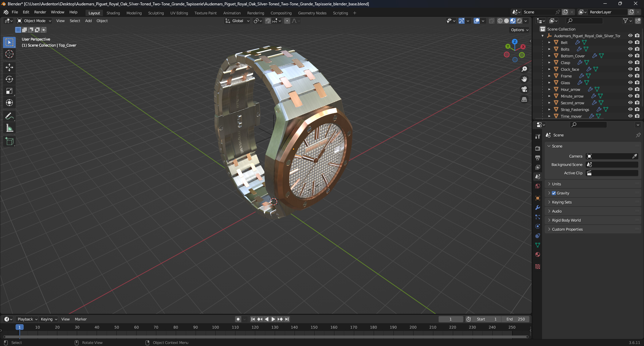Expand the Hour_arrow tree item
644x346 pixels.
pyautogui.click(x=549, y=90)
